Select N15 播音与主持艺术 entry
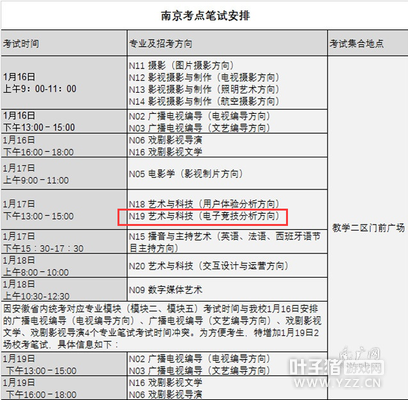Viewport: 408px width, 400px height. [225, 242]
